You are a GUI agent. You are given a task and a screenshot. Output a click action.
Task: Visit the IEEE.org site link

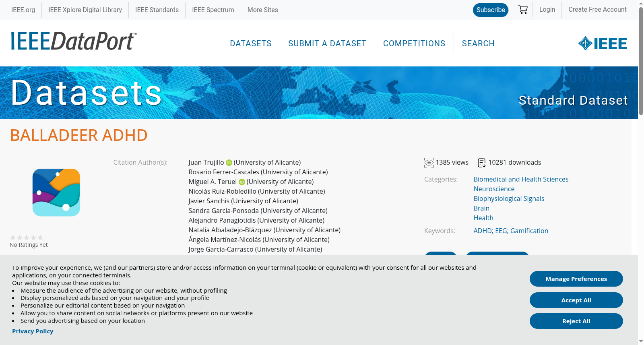[x=23, y=10]
